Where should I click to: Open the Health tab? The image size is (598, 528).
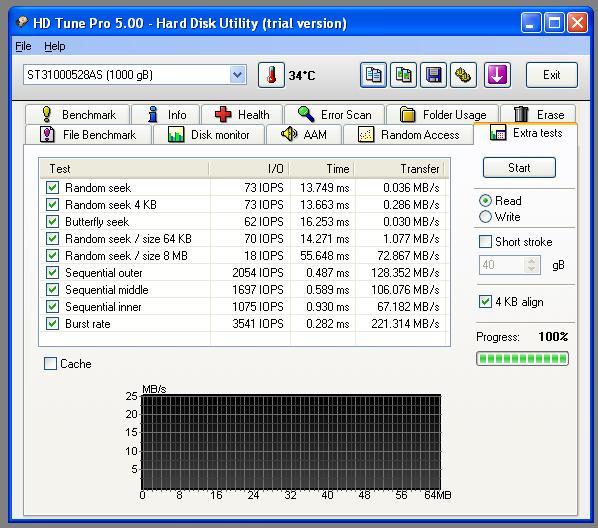(242, 114)
